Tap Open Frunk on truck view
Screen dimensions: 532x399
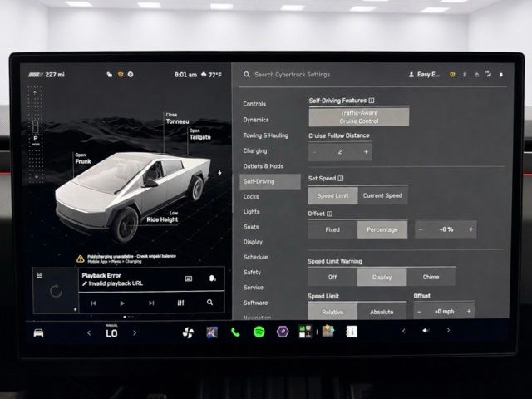click(x=83, y=159)
